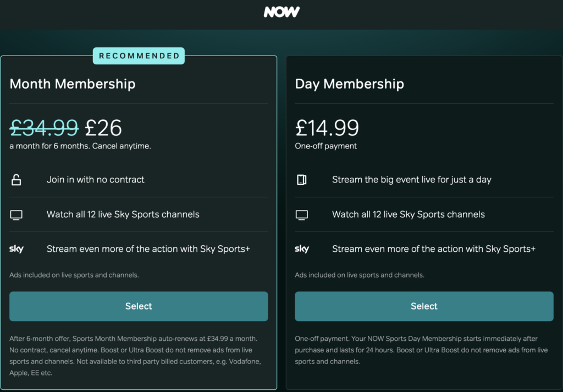Click the Day Membership heading
Image resolution: width=563 pixels, height=392 pixels.
[x=349, y=84]
